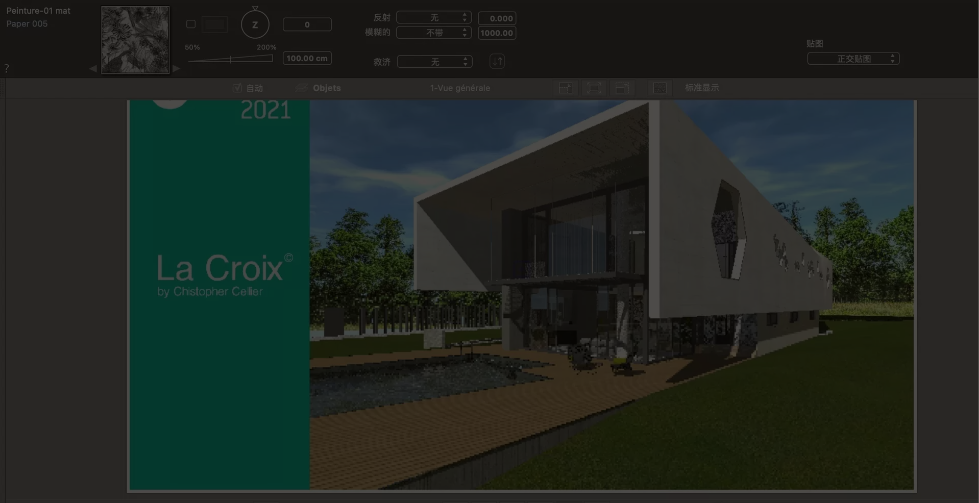
Task: Click the Paper 005 texture name
Action: [27, 24]
